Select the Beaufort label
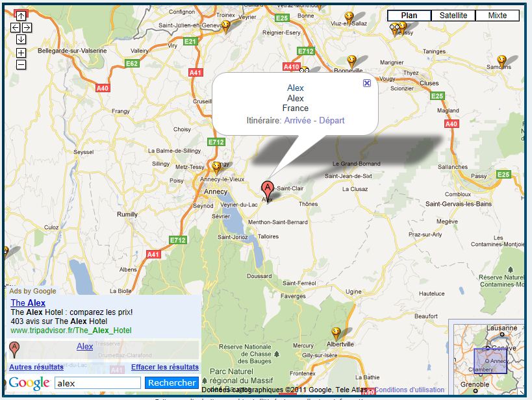Image resolution: width=532 pixels, height=400 pixels. 426,316
